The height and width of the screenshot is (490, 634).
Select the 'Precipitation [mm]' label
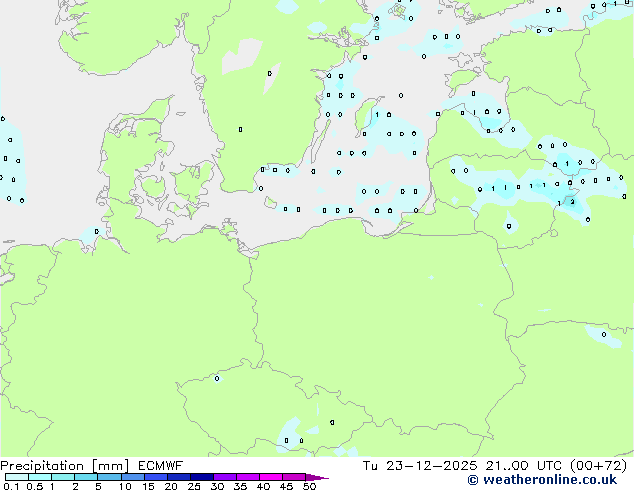click(65, 466)
